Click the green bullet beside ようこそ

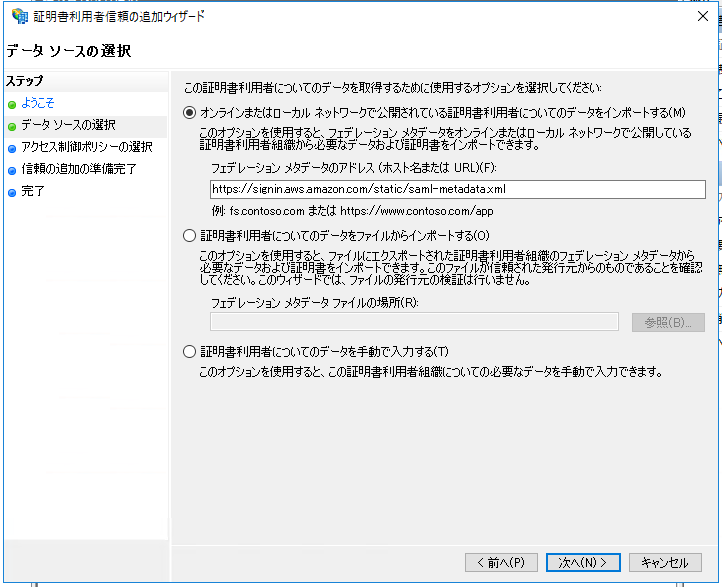pos(12,105)
